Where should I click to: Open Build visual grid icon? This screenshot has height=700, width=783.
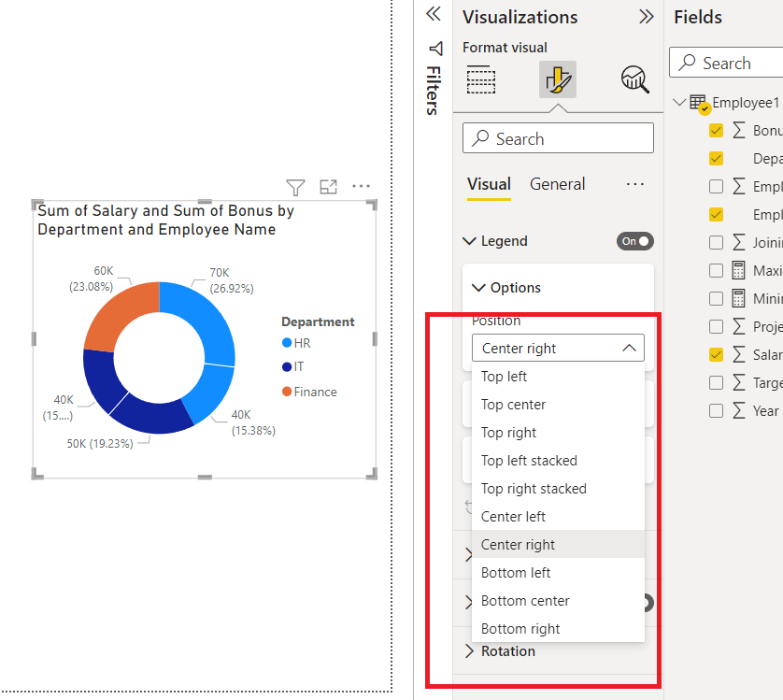[481, 79]
